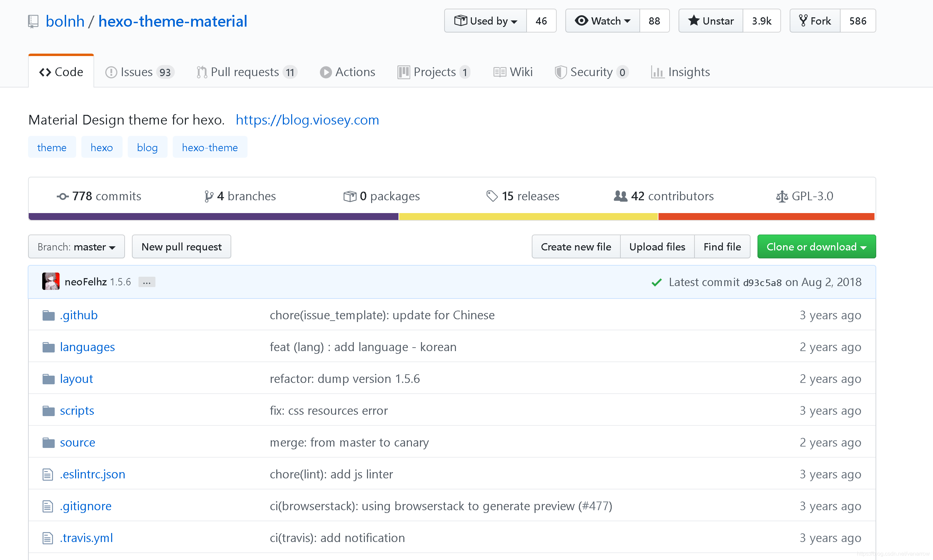Click the yellow segment of language bar
The height and width of the screenshot is (560, 933).
[528, 217]
